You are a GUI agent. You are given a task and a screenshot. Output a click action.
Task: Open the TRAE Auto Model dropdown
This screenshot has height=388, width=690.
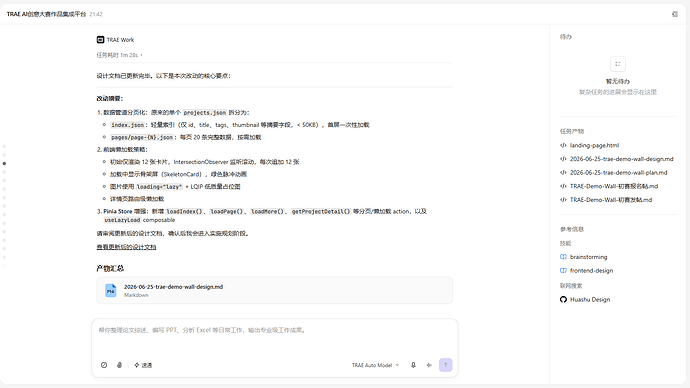coord(375,365)
